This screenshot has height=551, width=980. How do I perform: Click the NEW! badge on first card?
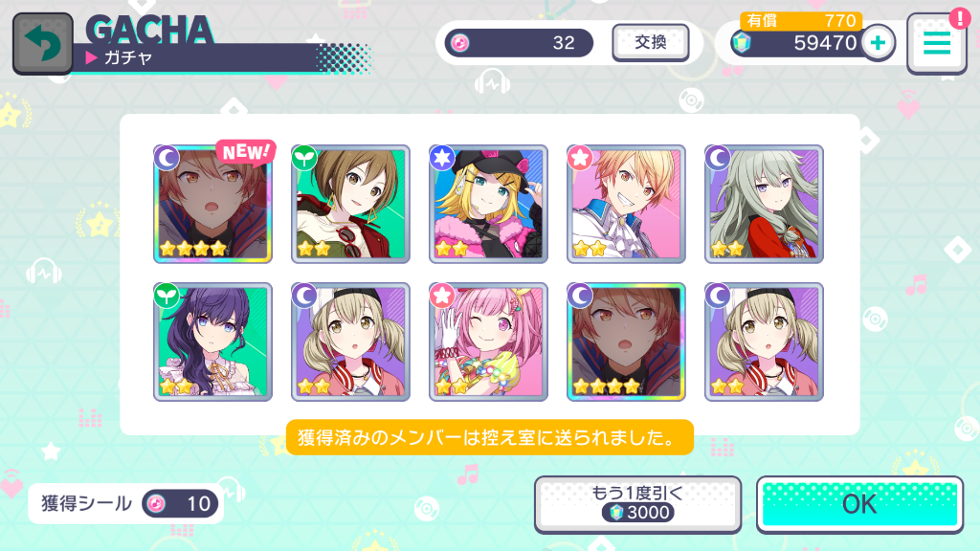point(246,152)
